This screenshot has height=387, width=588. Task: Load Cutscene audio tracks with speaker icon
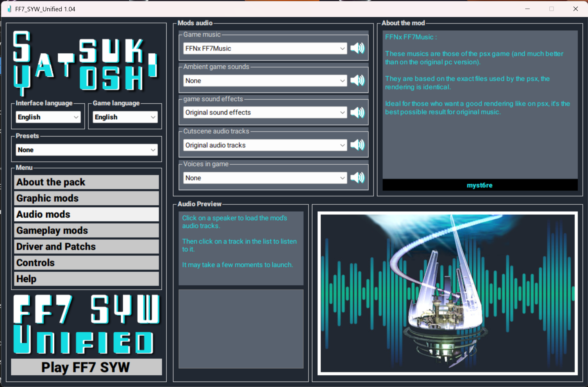[x=357, y=145]
